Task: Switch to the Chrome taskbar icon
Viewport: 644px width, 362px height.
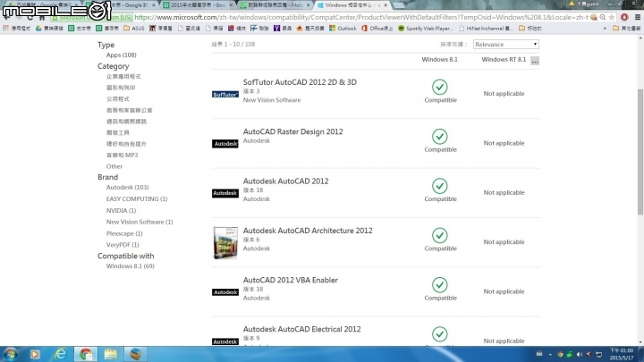Action: (86, 354)
